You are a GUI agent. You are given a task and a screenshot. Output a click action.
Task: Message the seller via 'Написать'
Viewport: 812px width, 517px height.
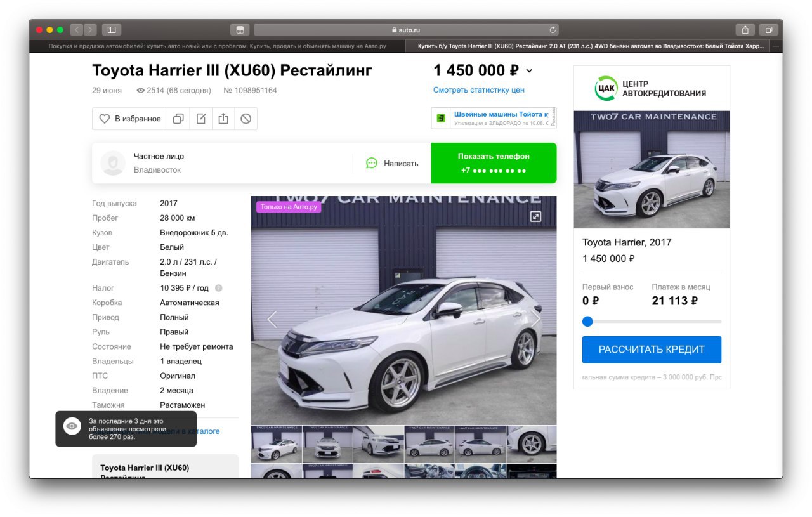(393, 163)
